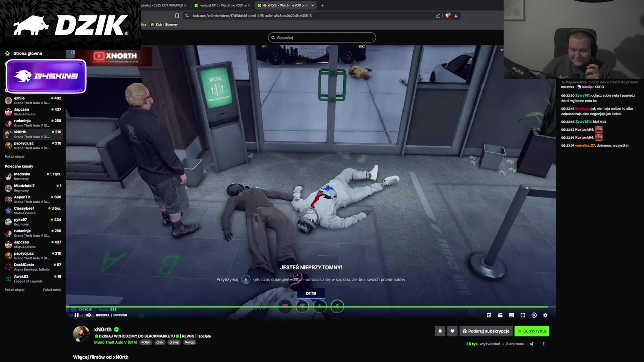The image size is (644, 362).
Task: Open DaskiCosin recommended channel
Action: tap(33, 267)
